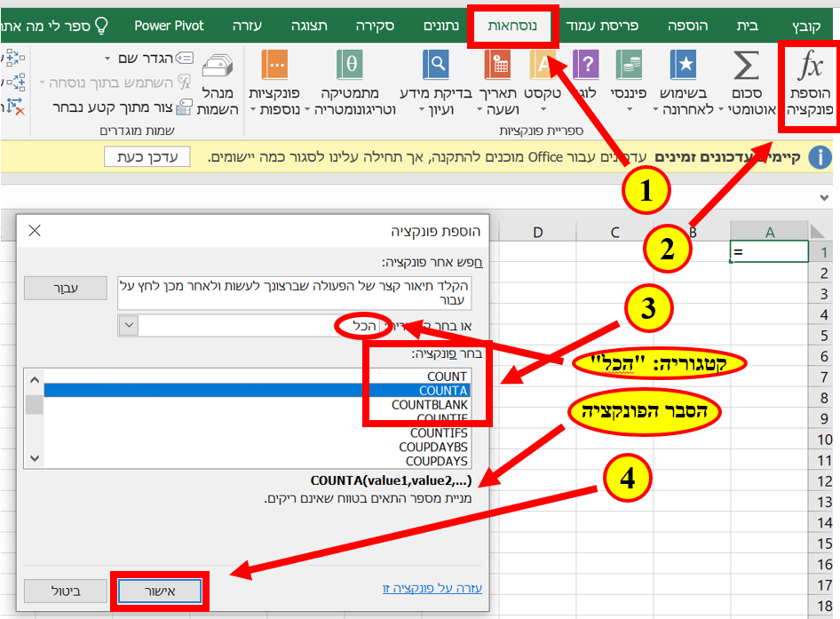Viewport: 840px width, 619px height.
Task: Click the function search description field
Action: (294, 293)
